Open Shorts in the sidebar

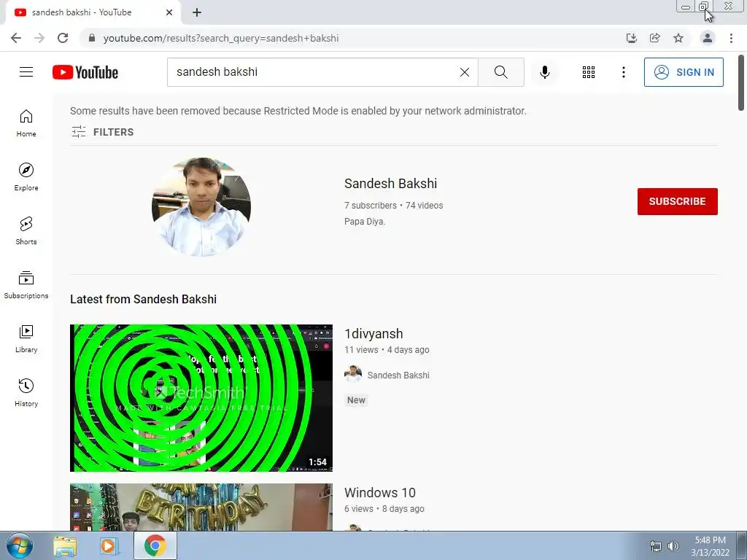point(26,231)
